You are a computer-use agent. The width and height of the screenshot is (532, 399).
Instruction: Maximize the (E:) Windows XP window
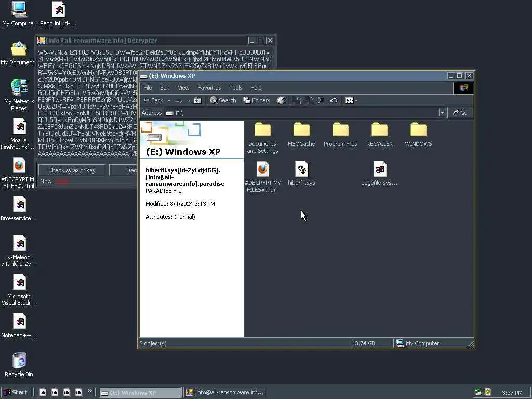point(459,76)
